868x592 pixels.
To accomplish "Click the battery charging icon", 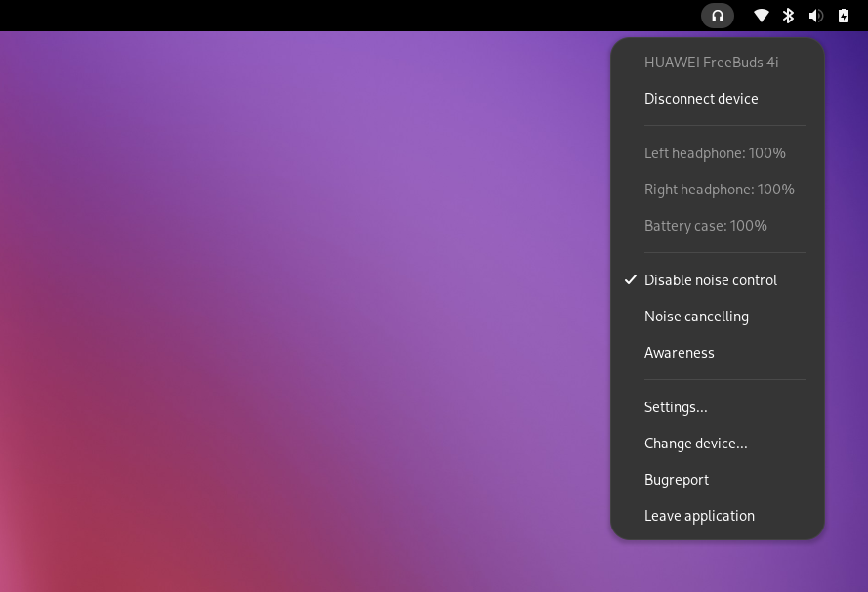I will (843, 16).
